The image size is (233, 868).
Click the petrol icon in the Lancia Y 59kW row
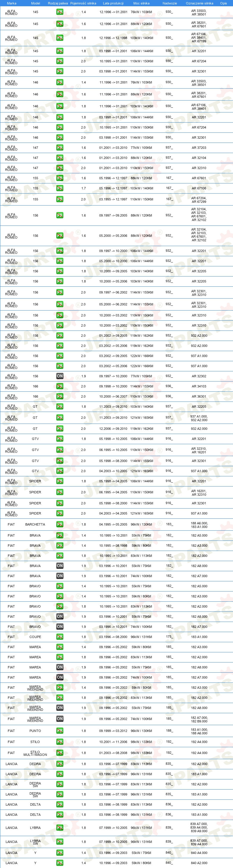pyautogui.click(x=60, y=863)
